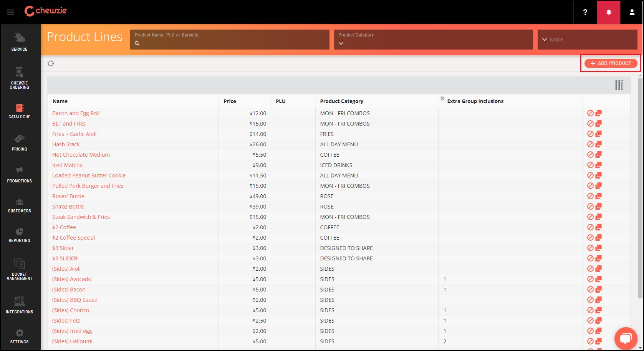The height and width of the screenshot is (351, 644).
Task: Expand the Product Category dropdown
Action: 433,40
